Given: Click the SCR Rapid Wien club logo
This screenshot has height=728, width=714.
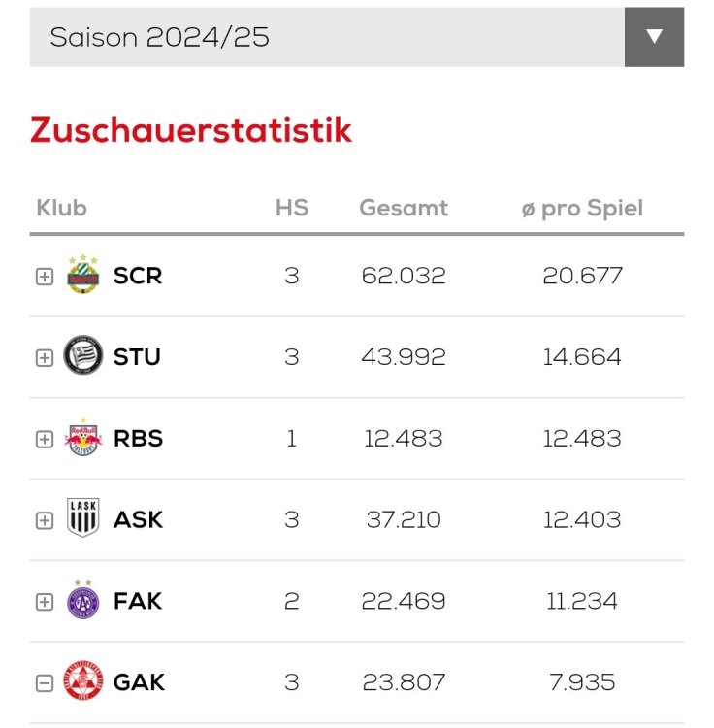Looking at the screenshot, I should 82,276.
